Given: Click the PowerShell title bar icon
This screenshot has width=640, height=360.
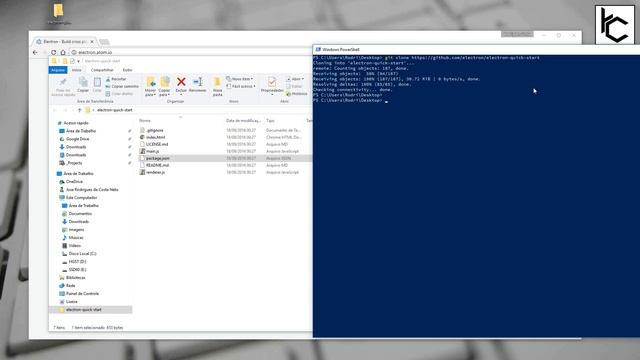Looking at the screenshot, I should coord(318,49).
